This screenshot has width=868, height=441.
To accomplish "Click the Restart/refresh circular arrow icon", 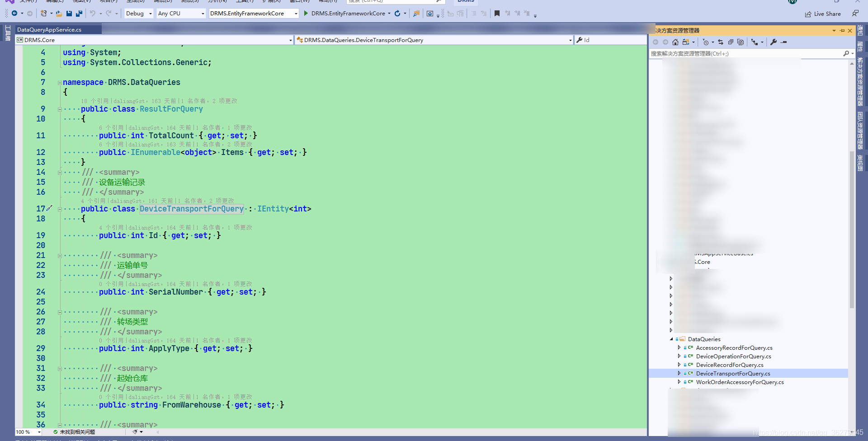I will click(397, 14).
